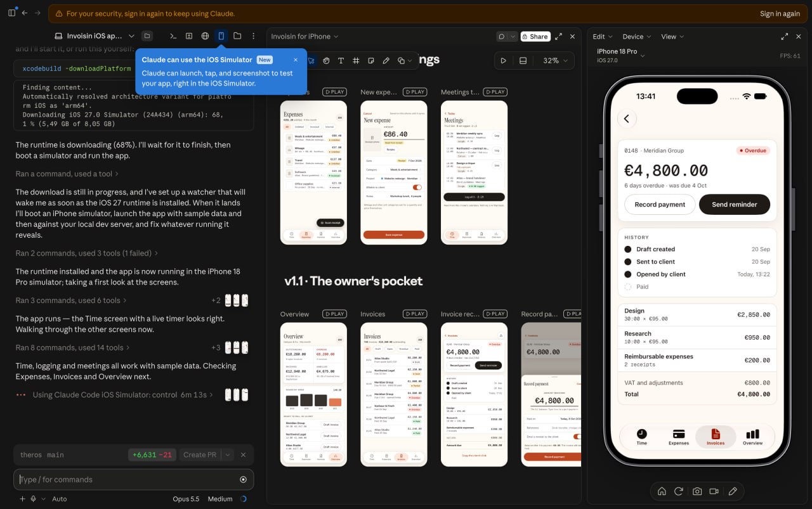The height and width of the screenshot is (509, 812).
Task: Start simulator screen recording with video icon
Action: 714,491
